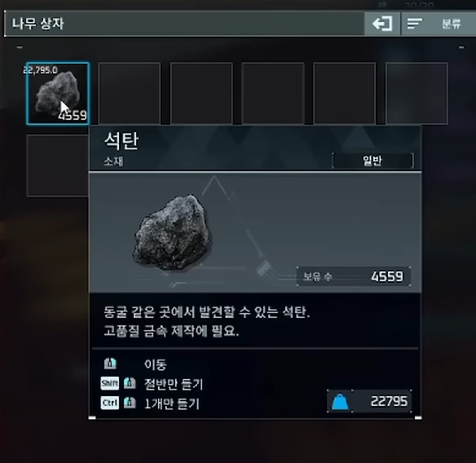The height and width of the screenshot is (463, 476).
Task: Click the large coal image in tooltip
Action: tap(172, 233)
